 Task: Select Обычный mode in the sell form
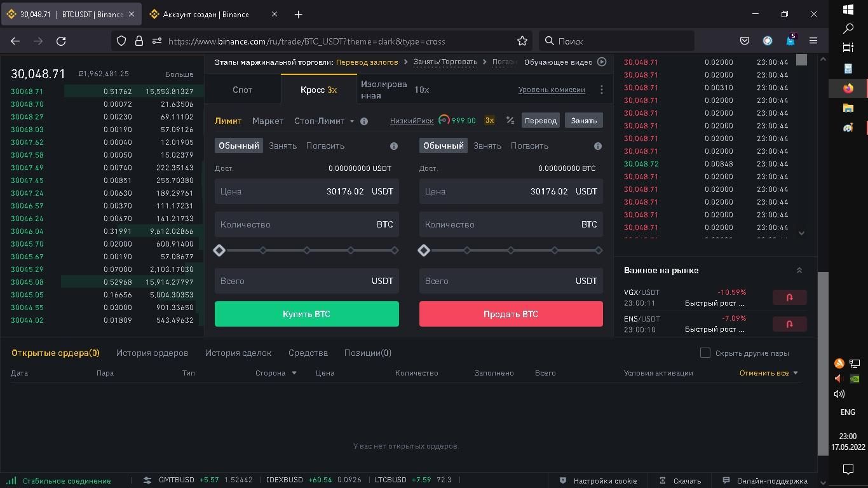point(443,146)
